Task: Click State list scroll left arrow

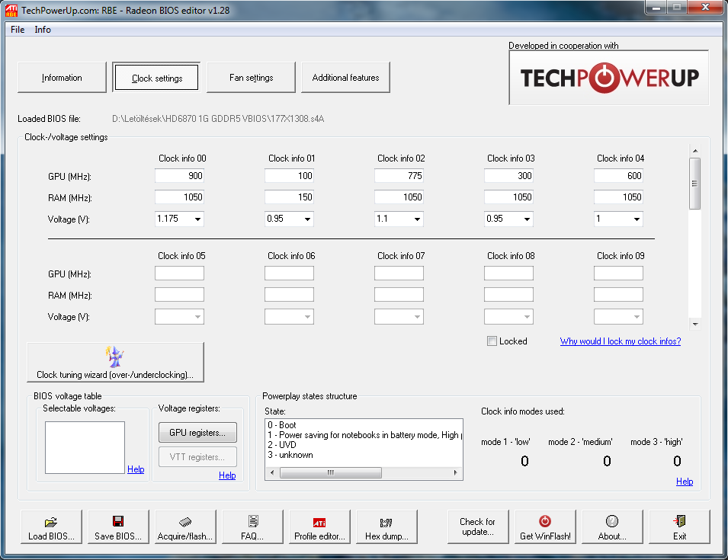Action: [x=272, y=473]
